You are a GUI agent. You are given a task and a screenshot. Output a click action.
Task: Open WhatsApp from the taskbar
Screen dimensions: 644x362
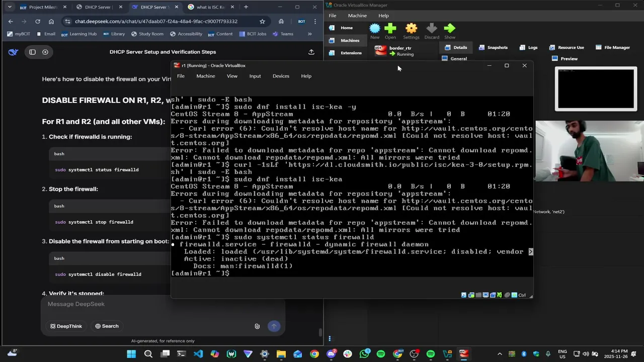pyautogui.click(x=364, y=354)
